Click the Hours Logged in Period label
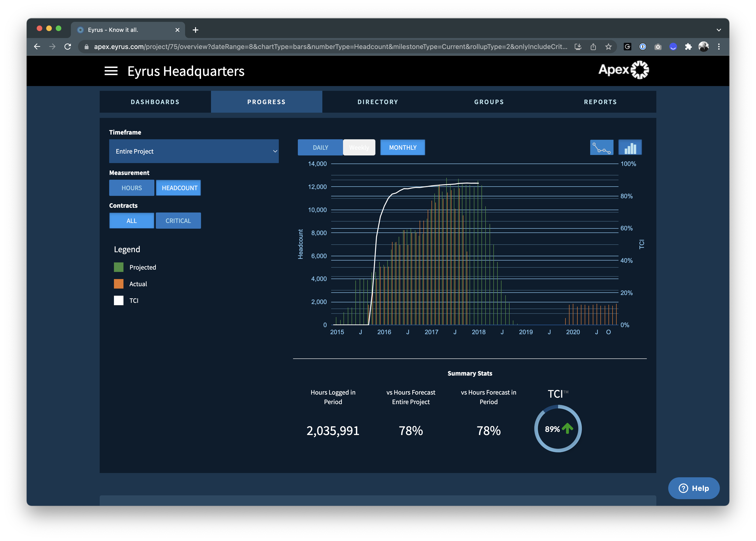This screenshot has width=756, height=541. [333, 397]
